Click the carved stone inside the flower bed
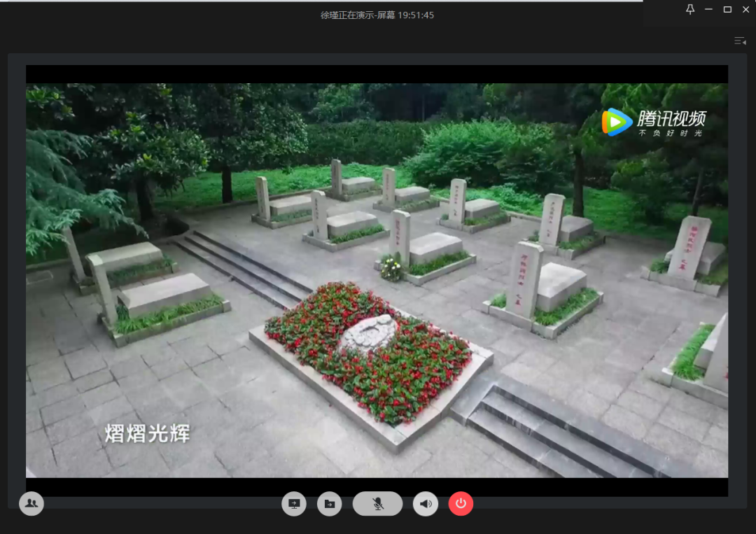 coord(369,333)
